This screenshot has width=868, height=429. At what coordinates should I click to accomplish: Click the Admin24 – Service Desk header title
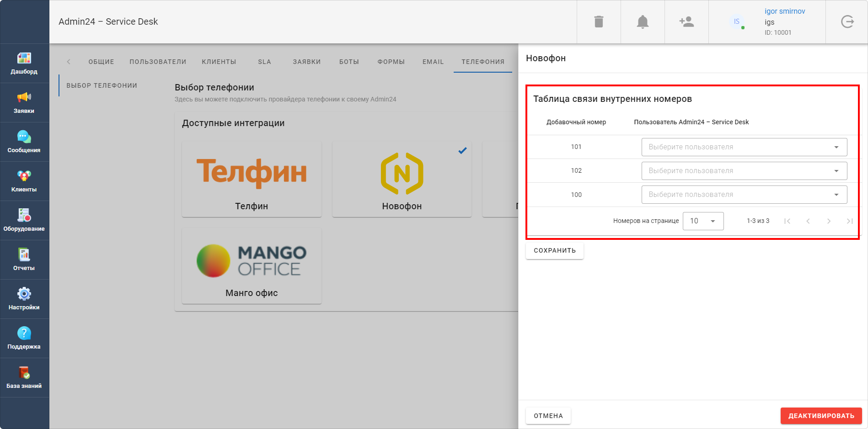click(x=108, y=21)
